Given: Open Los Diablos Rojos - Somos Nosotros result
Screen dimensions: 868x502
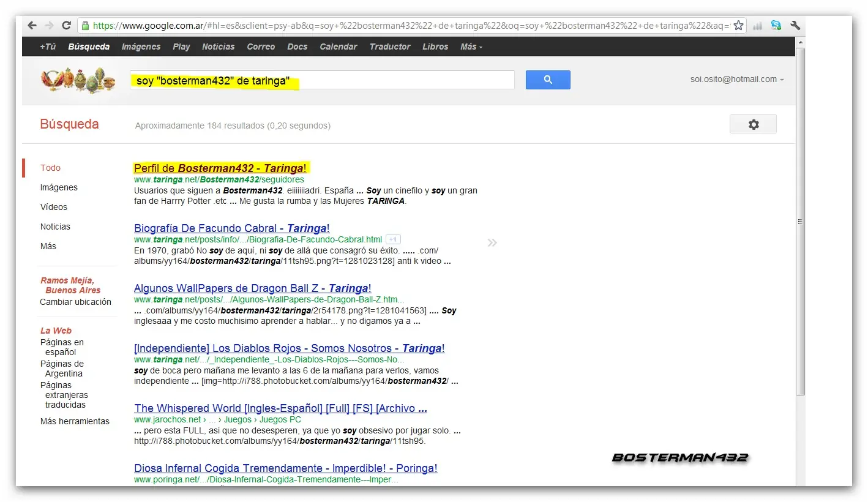Looking at the screenshot, I should (290, 348).
